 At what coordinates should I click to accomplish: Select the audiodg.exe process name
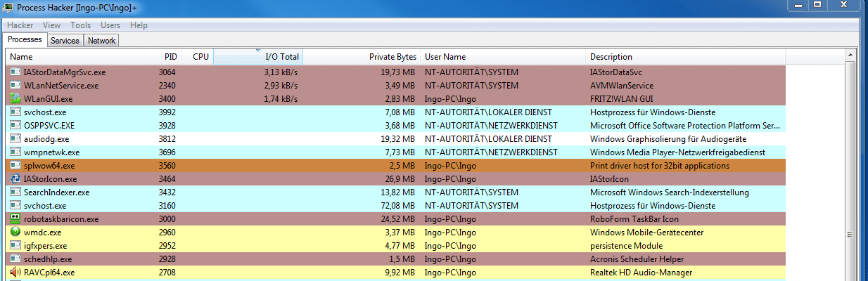tap(46, 138)
